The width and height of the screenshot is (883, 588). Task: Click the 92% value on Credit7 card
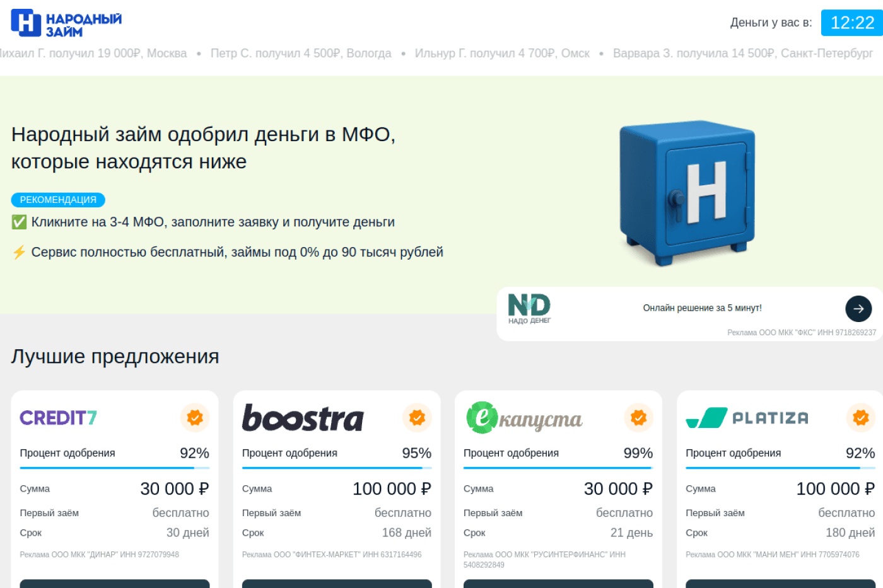(194, 453)
